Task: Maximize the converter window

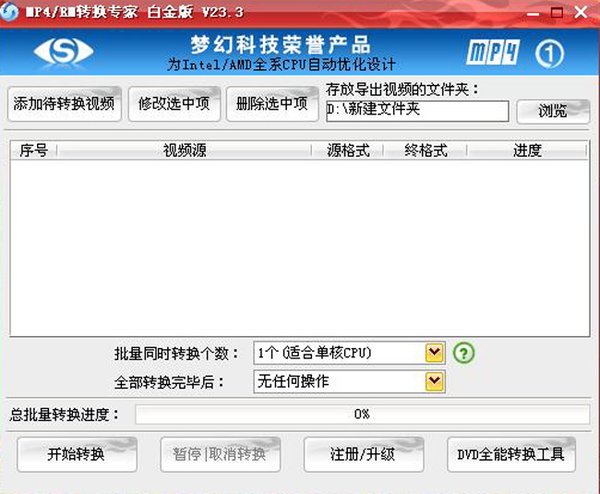Action: [557, 13]
